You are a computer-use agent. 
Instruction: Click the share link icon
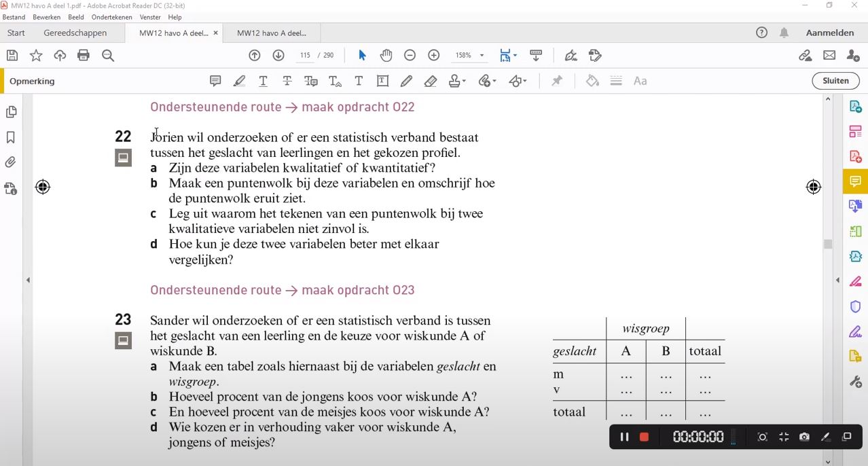806,56
